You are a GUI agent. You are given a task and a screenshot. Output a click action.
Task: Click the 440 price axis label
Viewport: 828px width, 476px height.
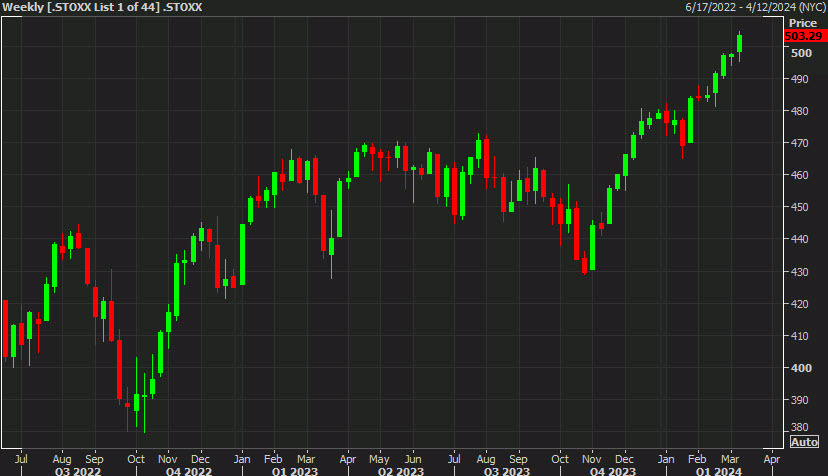799,239
